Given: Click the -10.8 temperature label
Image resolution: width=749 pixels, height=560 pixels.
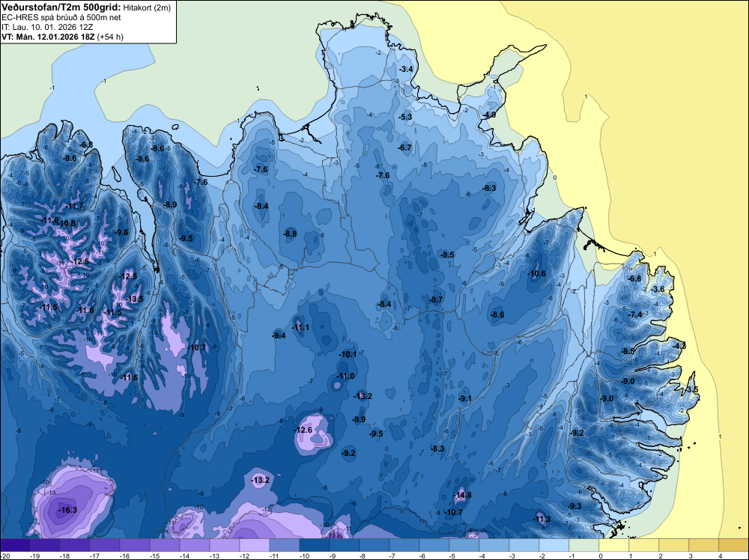Looking at the screenshot, I should click(x=67, y=223).
